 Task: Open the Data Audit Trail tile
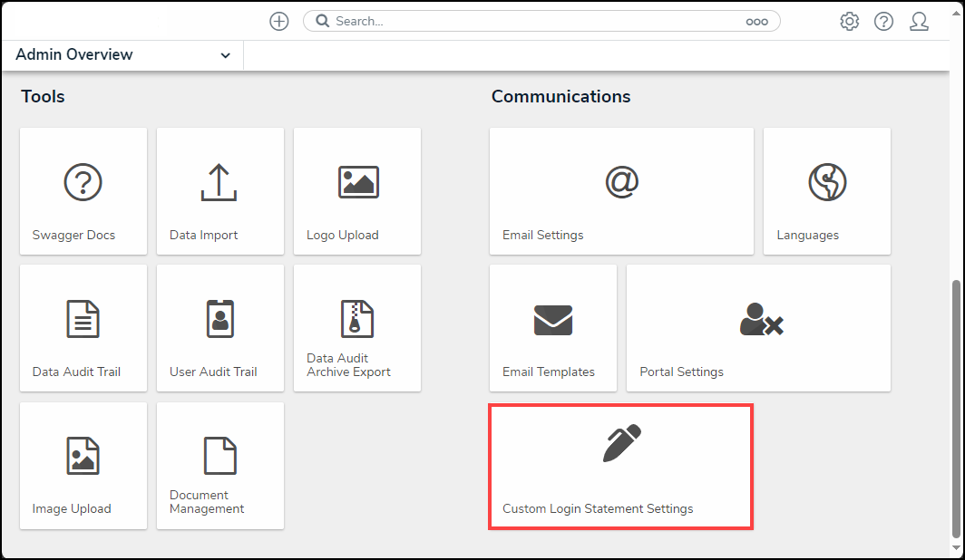(x=83, y=328)
